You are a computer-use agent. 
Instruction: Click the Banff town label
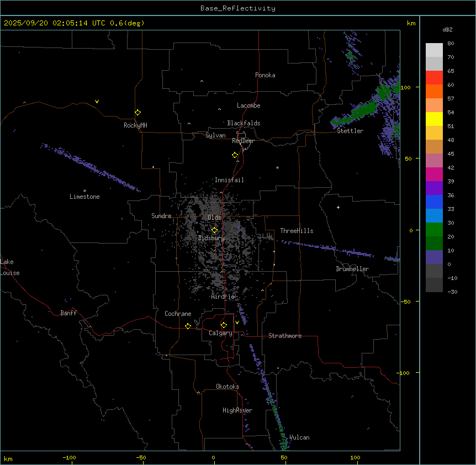pyautogui.click(x=68, y=313)
